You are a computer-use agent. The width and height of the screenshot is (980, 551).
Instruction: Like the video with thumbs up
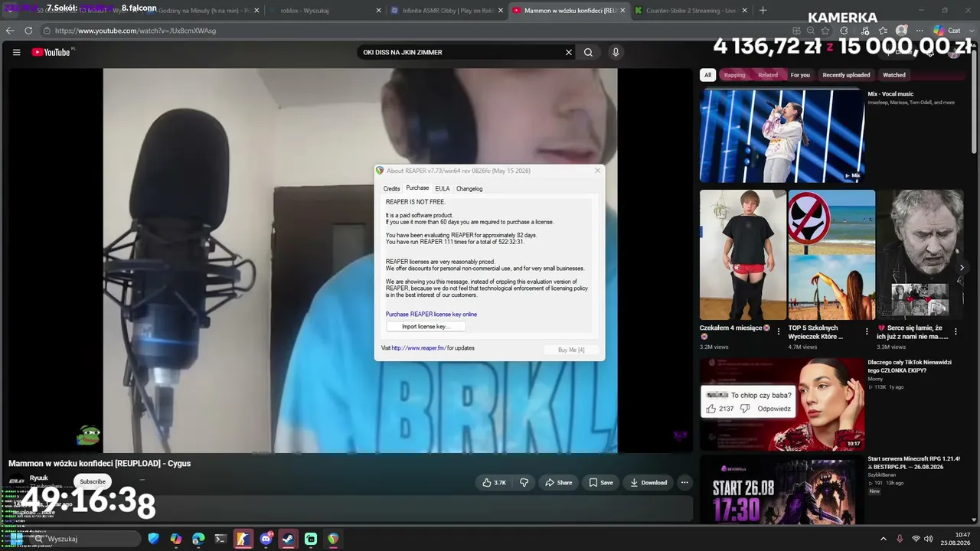494,482
